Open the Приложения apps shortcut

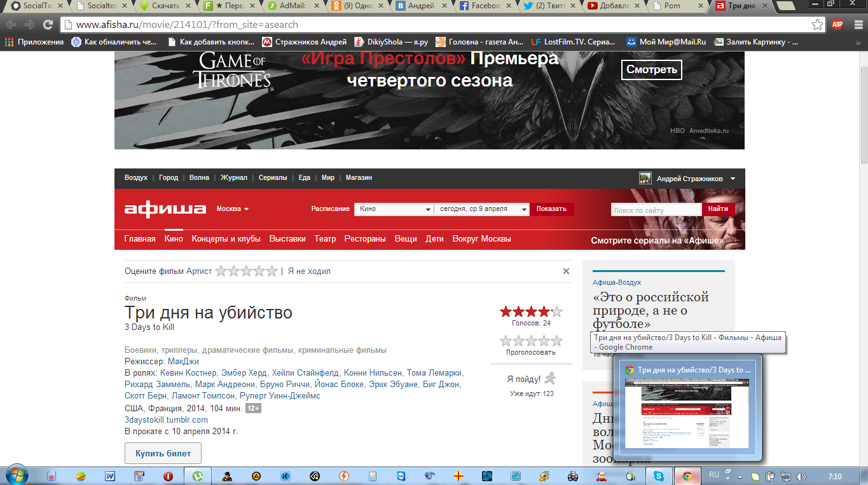point(34,42)
